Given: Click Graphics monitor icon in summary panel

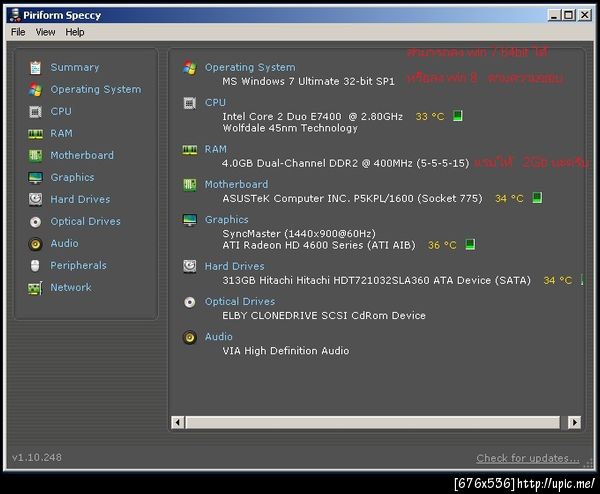Looking at the screenshot, I should tap(190, 220).
